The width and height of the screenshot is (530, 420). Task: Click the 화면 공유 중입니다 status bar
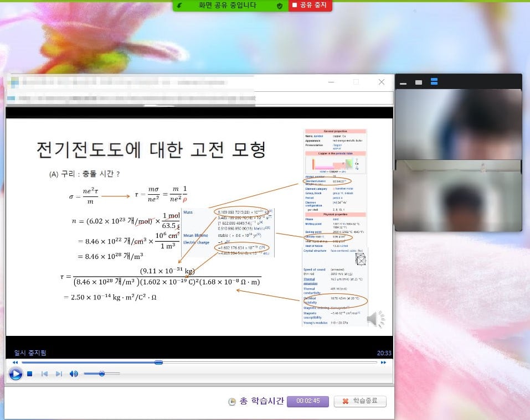click(x=227, y=6)
